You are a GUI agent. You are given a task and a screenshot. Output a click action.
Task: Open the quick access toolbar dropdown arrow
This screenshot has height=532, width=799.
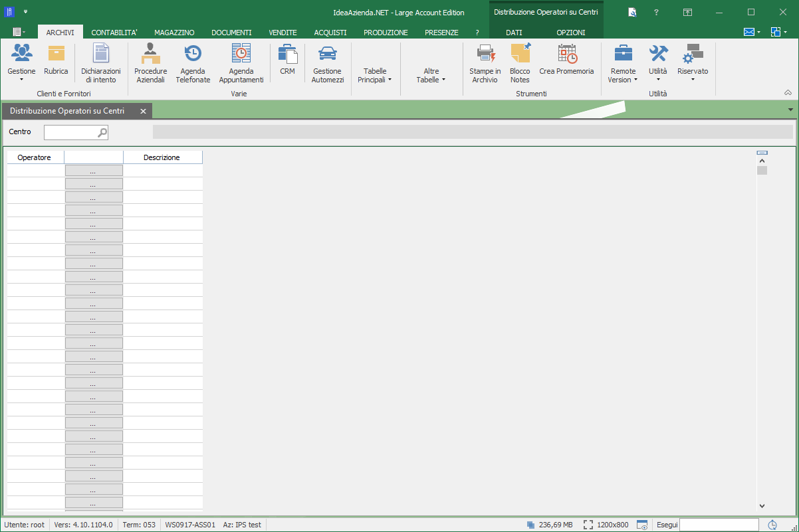click(25, 12)
